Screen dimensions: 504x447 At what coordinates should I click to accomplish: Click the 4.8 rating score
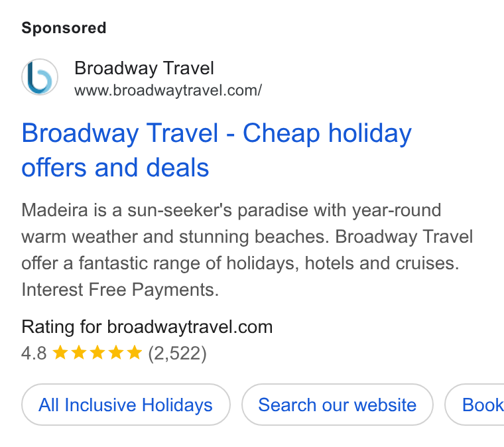[34, 353]
